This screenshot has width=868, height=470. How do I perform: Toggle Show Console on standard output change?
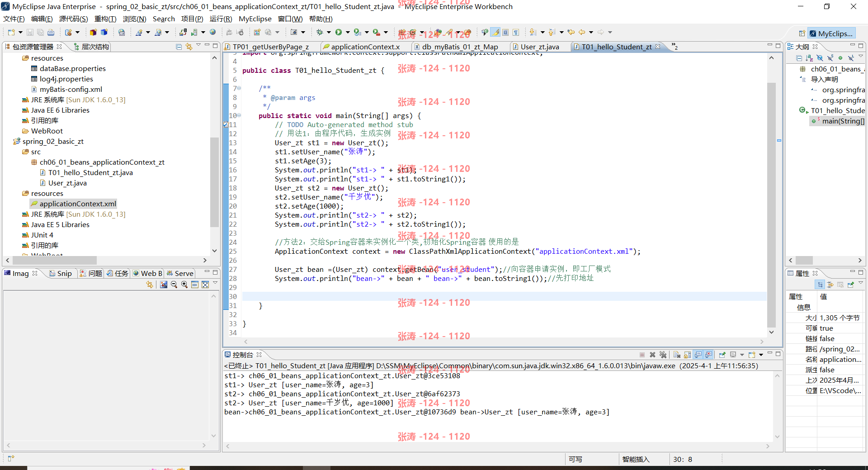click(698, 355)
